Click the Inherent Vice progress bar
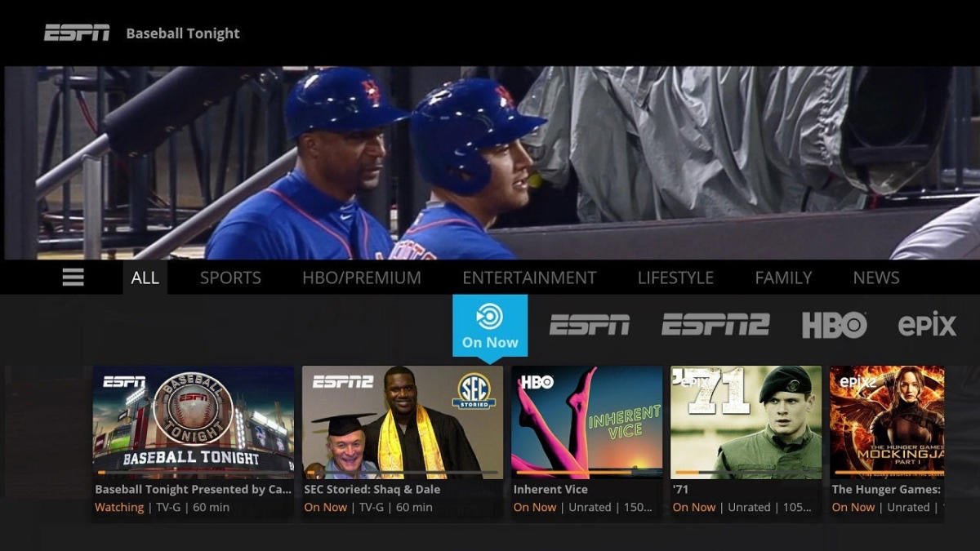Image resolution: width=980 pixels, height=551 pixels. click(587, 473)
